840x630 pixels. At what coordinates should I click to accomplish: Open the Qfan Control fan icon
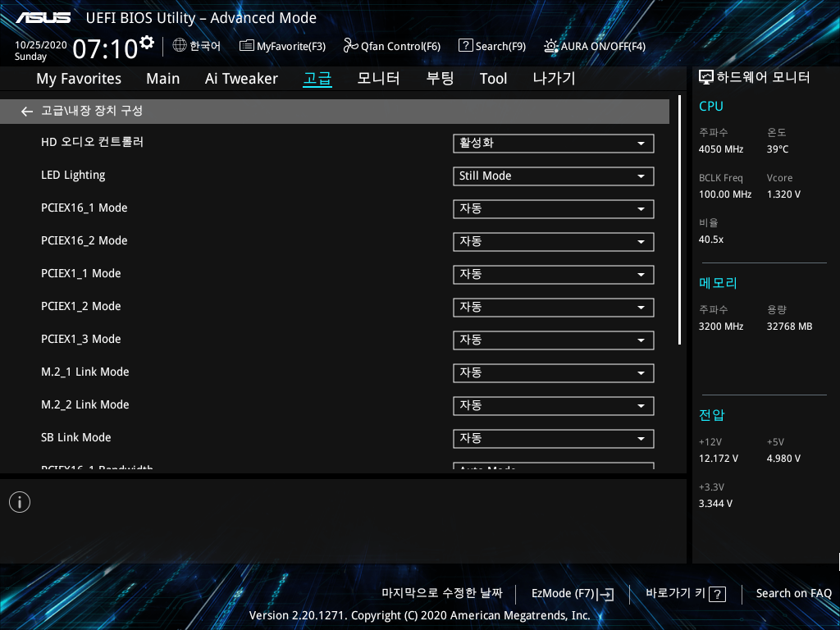tap(350, 46)
